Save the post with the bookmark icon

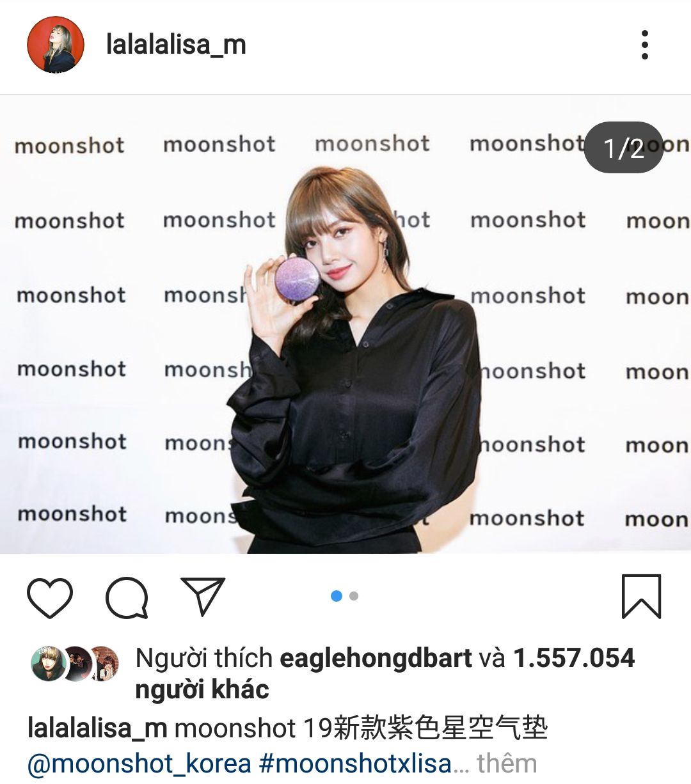(x=641, y=596)
